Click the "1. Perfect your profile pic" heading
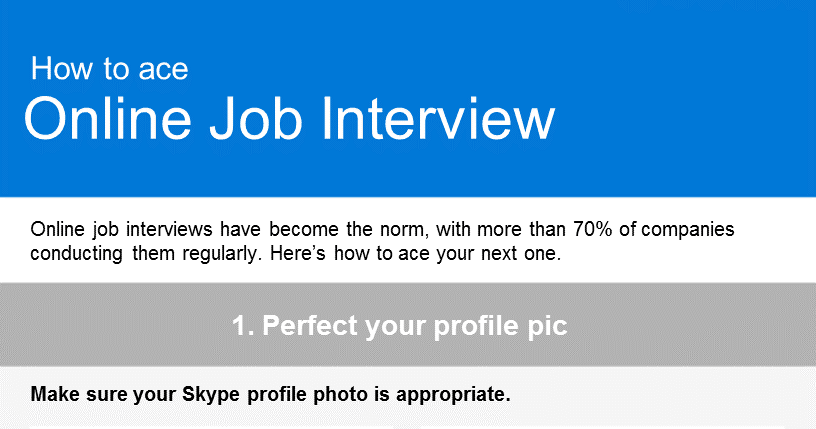816x429 pixels. click(x=400, y=326)
